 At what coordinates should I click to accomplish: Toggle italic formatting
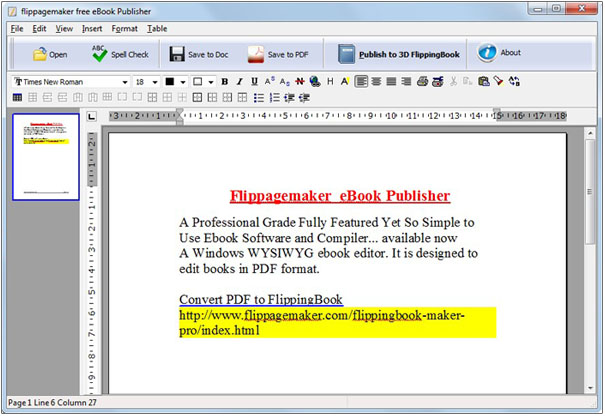point(240,81)
